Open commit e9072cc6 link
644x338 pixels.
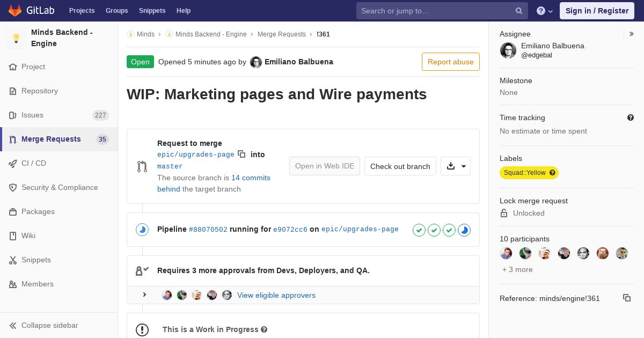pos(290,230)
